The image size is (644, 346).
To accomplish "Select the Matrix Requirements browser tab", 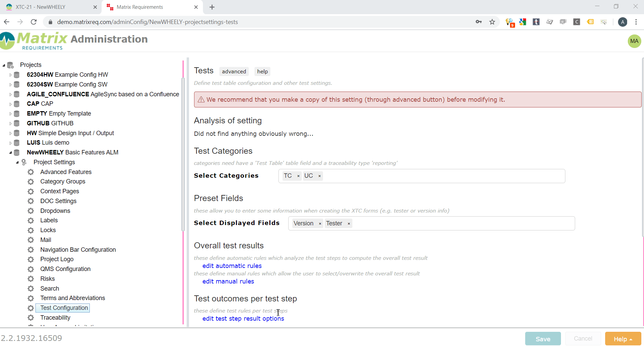I will pos(152,7).
